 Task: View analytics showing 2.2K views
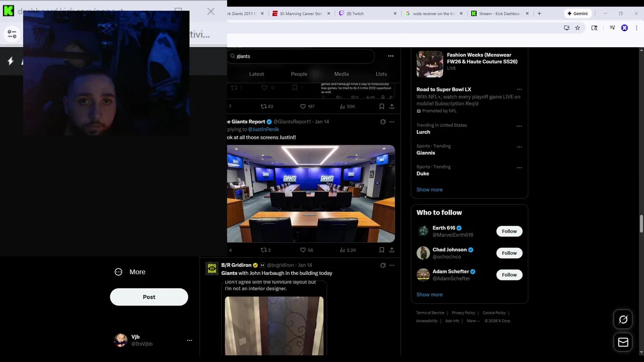click(x=348, y=250)
